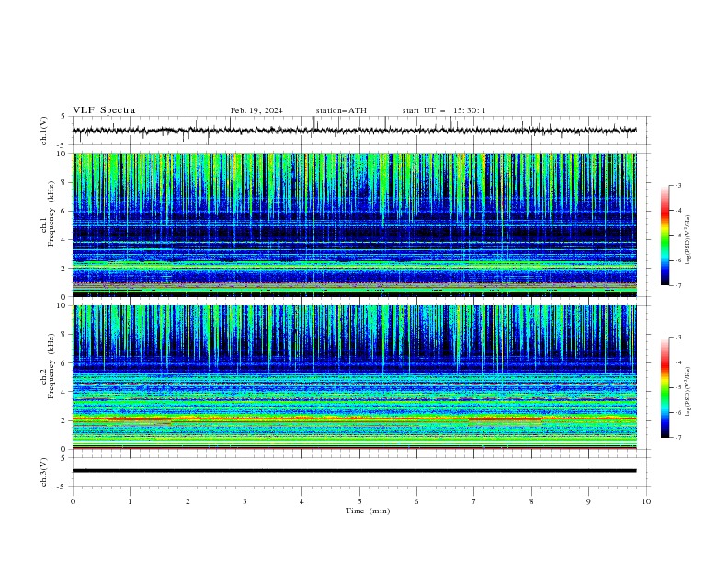Click the ch.2 spectrogram panel

354,377
